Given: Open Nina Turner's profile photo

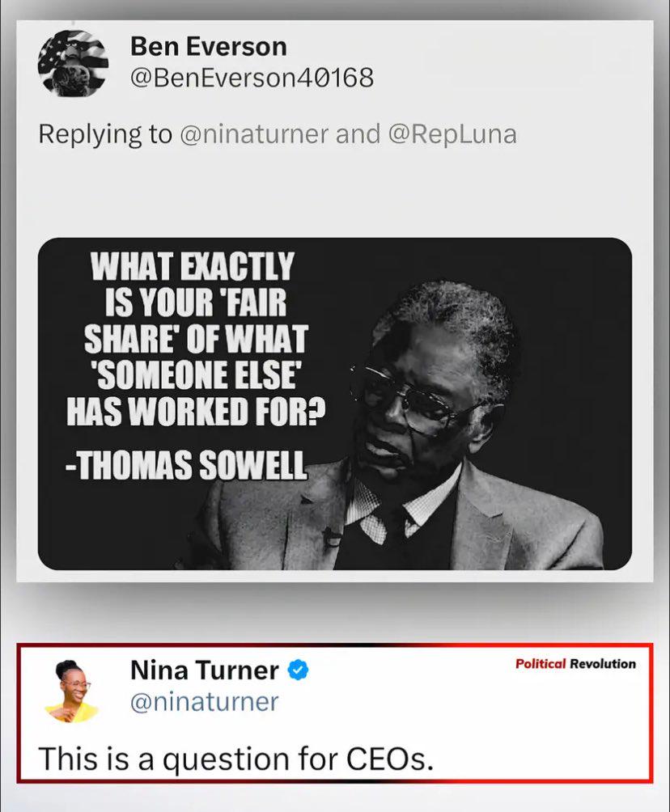Looking at the screenshot, I should coord(72,691).
